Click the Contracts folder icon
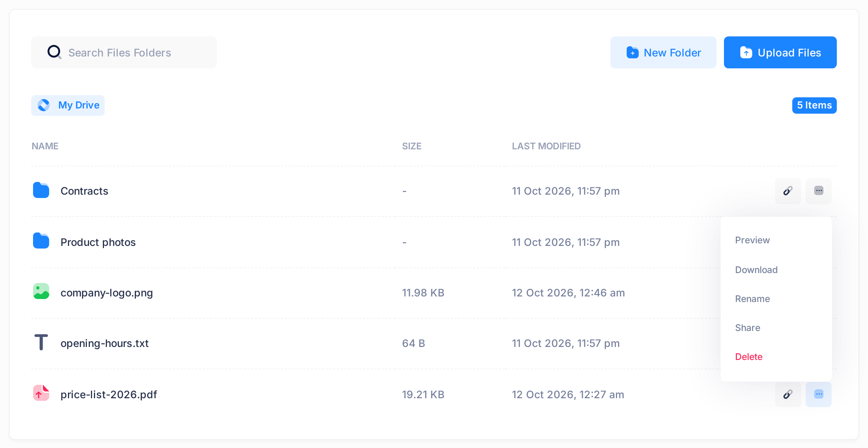868x448 pixels. (x=41, y=190)
